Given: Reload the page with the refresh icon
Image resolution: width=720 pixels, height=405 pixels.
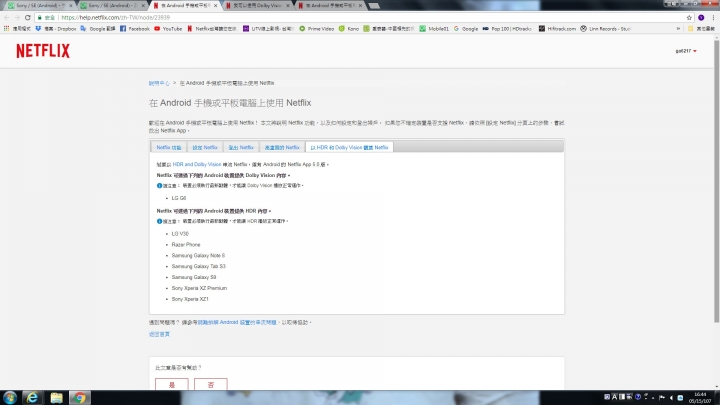Looking at the screenshot, I should [28, 17].
